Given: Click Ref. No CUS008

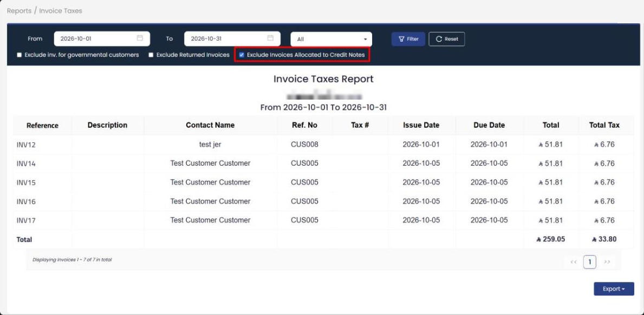Looking at the screenshot, I should 304,145.
